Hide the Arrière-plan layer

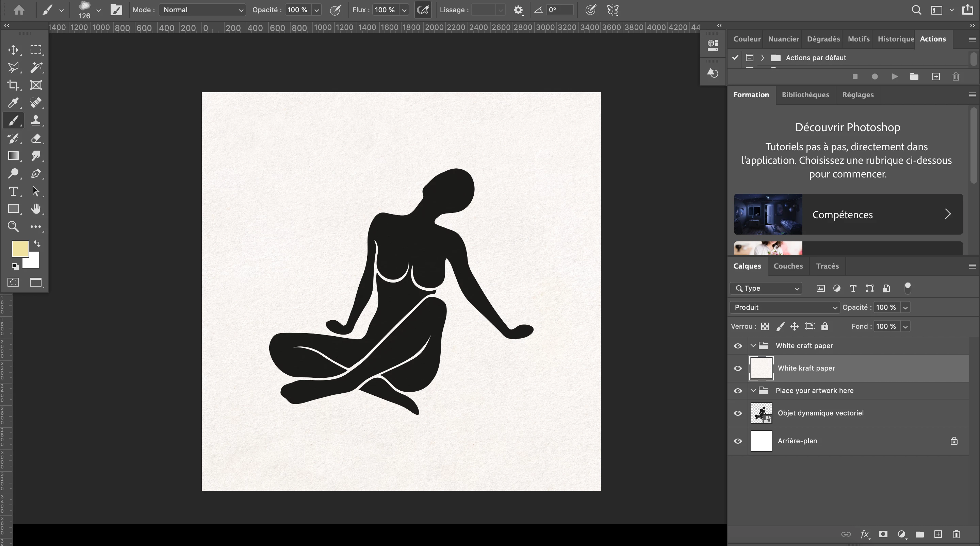pyautogui.click(x=738, y=441)
